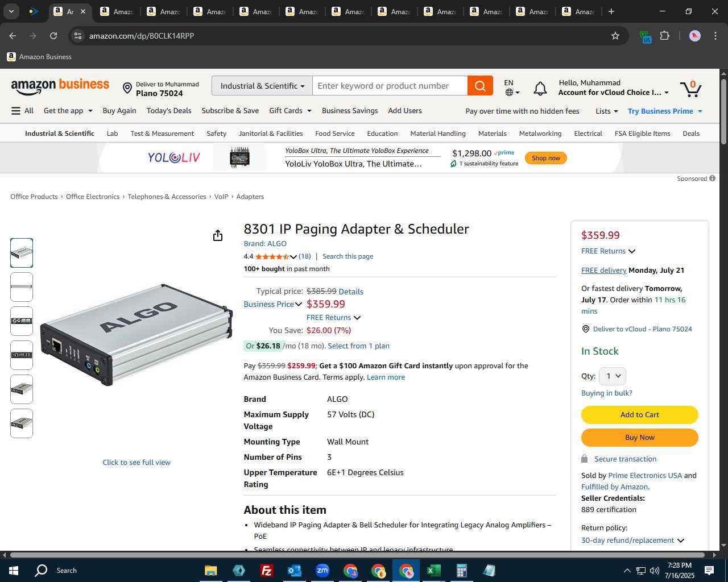728x582 pixels.
Task: Open File Explorer from taskbar
Action: [x=211, y=571]
